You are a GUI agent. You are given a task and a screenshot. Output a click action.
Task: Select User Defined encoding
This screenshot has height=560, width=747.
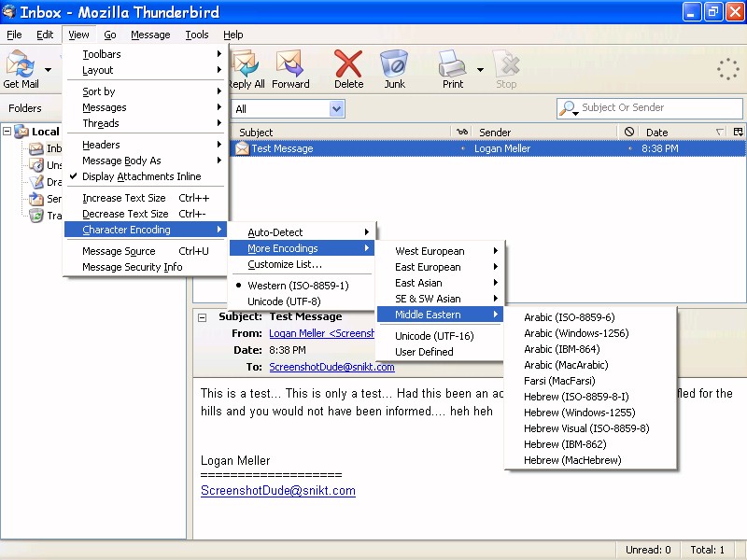[440, 352]
